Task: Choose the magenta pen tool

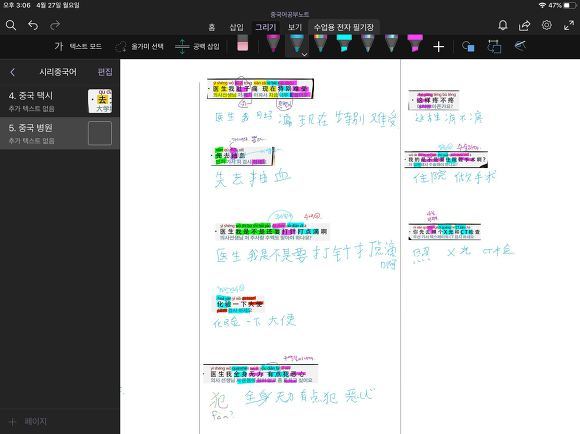Action: pos(273,43)
